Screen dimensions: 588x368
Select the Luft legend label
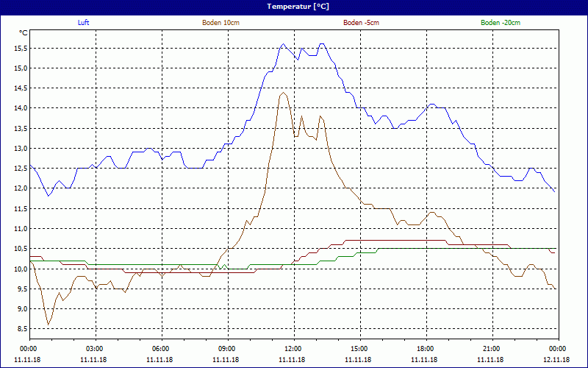pyautogui.click(x=84, y=23)
